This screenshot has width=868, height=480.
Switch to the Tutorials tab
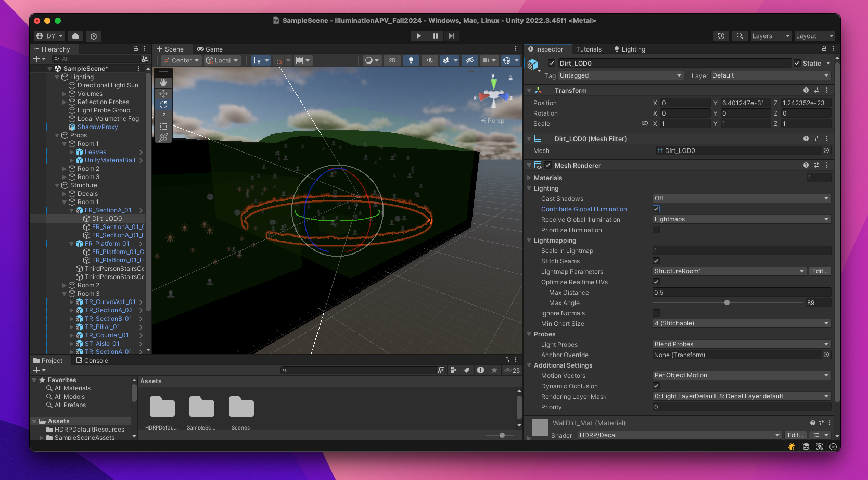(x=589, y=49)
